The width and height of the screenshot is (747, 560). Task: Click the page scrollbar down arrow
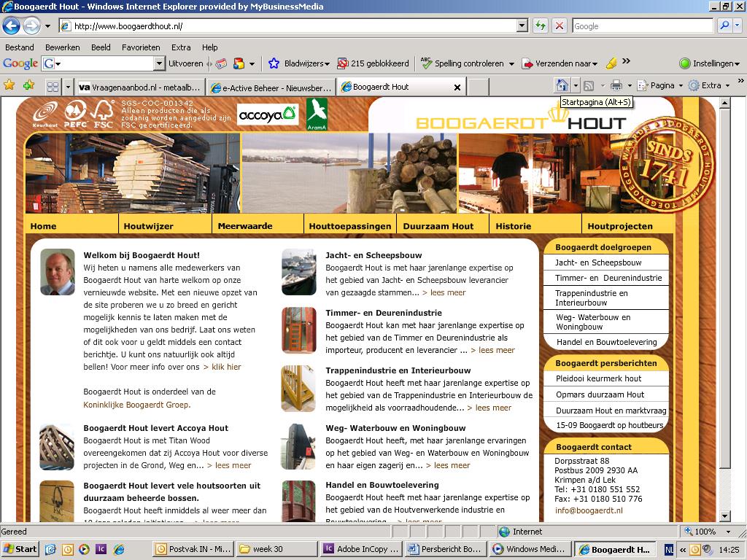[x=724, y=516]
